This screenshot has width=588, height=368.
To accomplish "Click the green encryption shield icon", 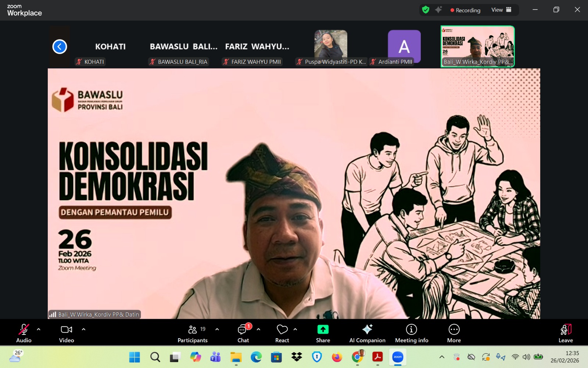I will coord(426,10).
